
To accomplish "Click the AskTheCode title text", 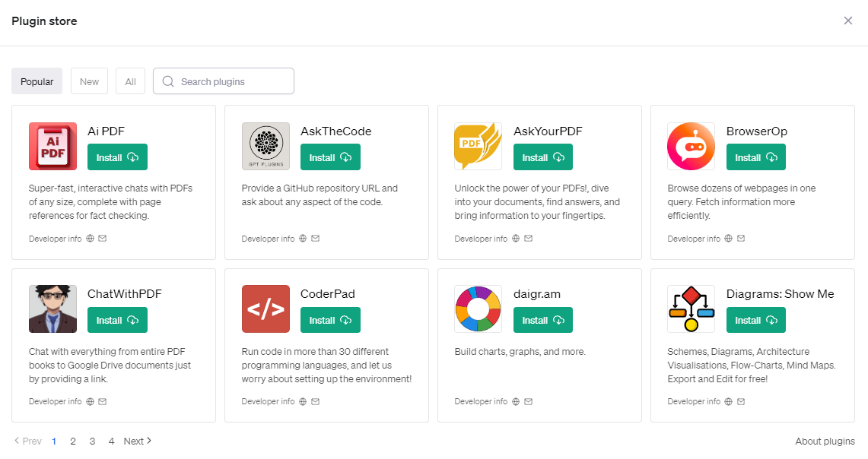I will (x=336, y=131).
